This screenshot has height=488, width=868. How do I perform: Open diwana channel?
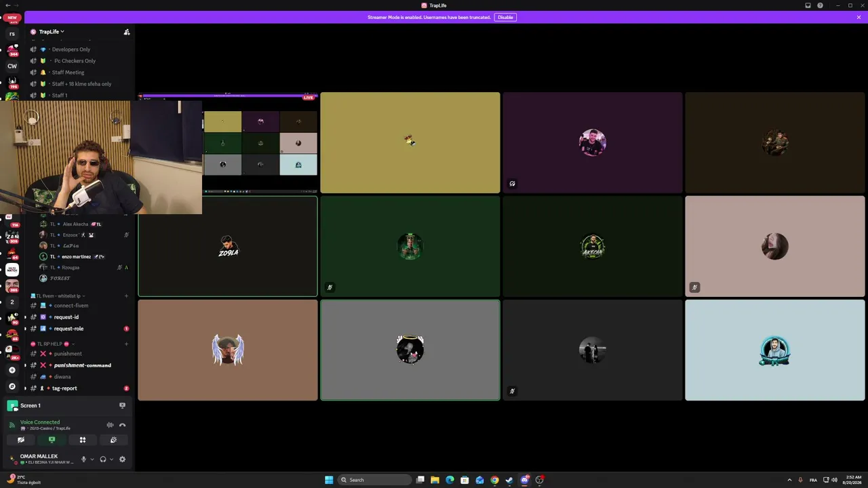pos(62,377)
